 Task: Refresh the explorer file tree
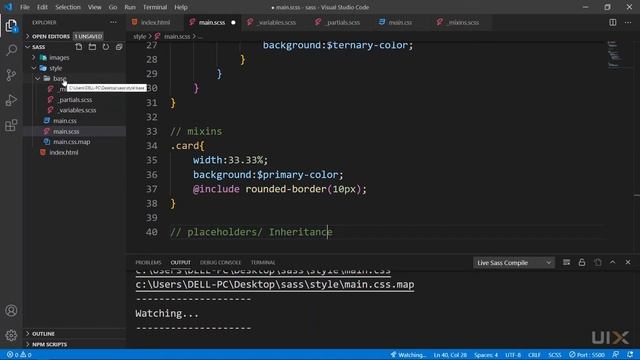coord(106,47)
